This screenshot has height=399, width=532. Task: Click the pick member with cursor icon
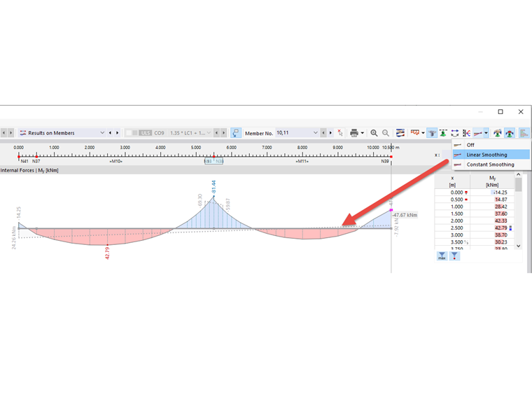pyautogui.click(x=340, y=133)
